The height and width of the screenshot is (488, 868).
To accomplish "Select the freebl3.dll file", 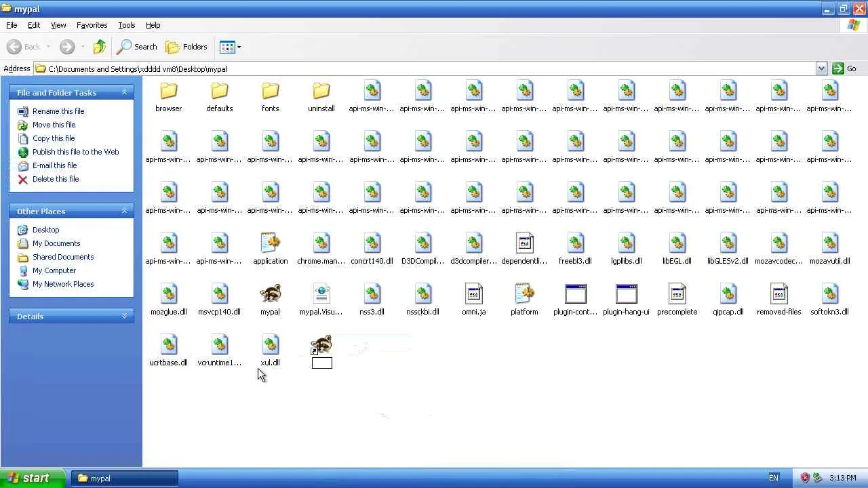I will click(x=575, y=249).
